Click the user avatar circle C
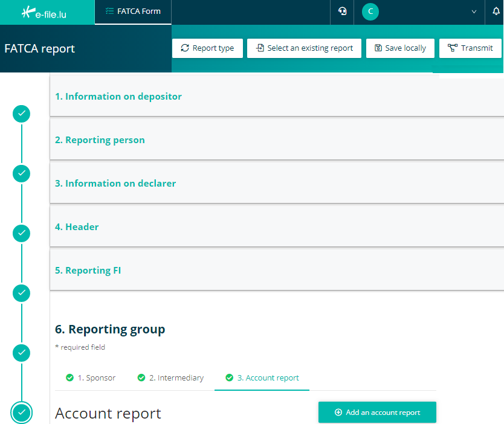The width and height of the screenshot is (504, 424). [370, 11]
